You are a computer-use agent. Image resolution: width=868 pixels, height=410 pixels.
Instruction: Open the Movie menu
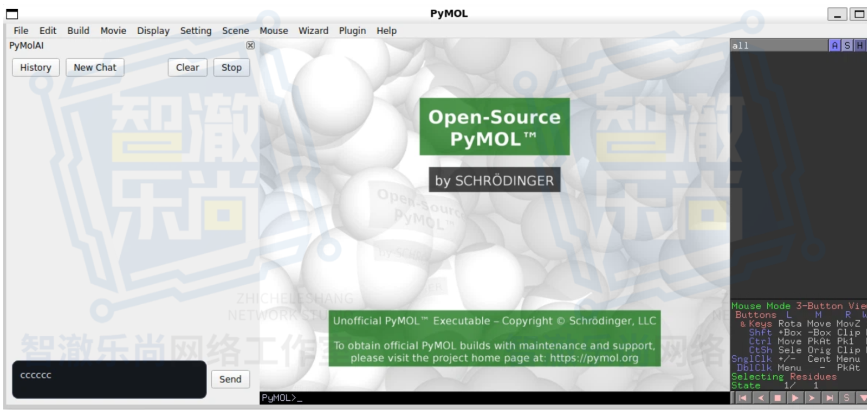pos(113,31)
